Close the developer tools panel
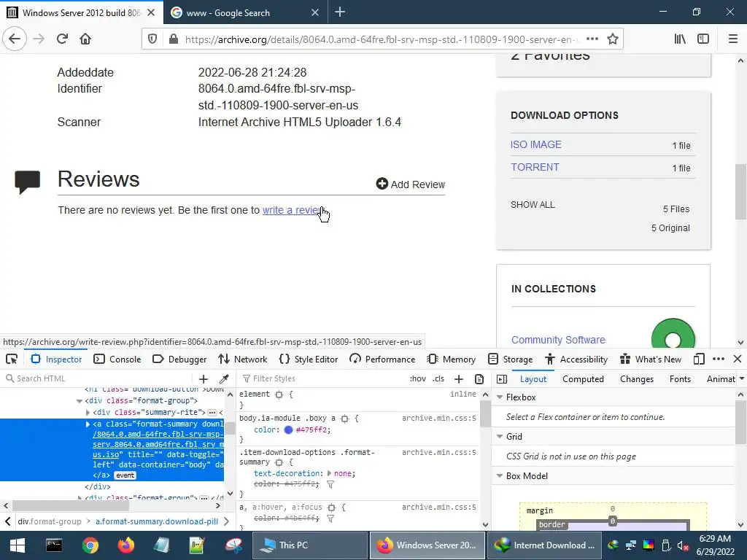The height and width of the screenshot is (560, 747). tap(738, 359)
